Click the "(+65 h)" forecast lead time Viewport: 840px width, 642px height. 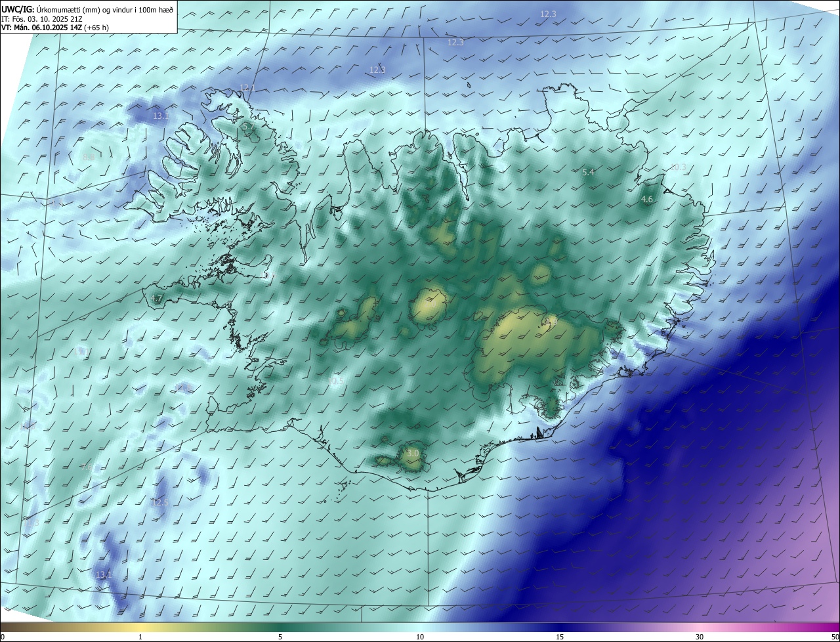tap(95, 28)
